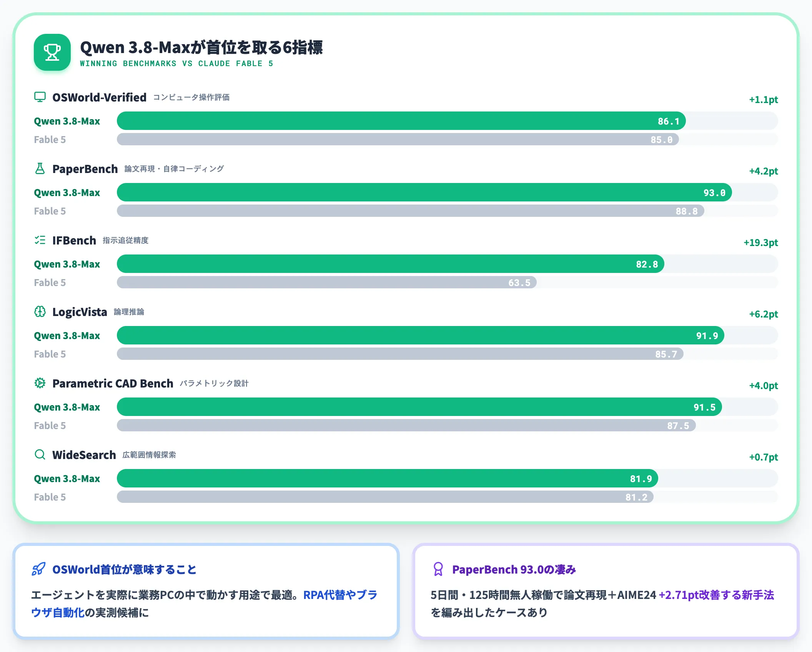The height and width of the screenshot is (652, 812).
Task: Click the +4.2pt difference label
Action: (763, 171)
